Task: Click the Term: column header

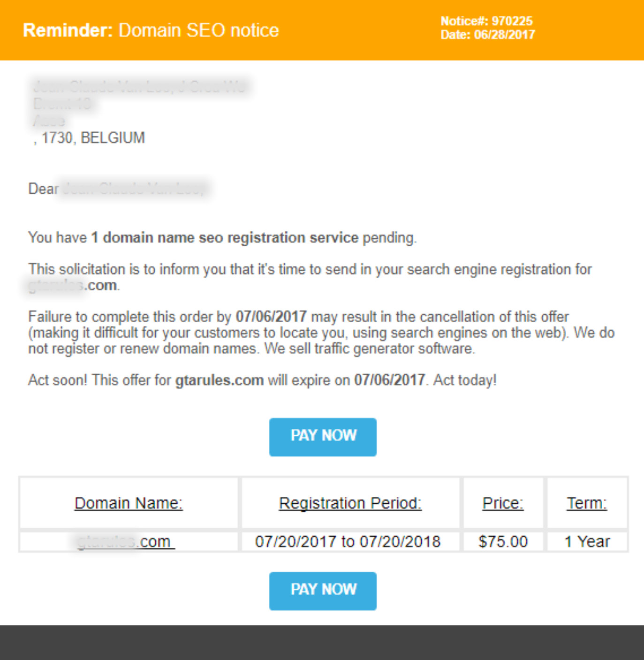Action: click(x=587, y=503)
